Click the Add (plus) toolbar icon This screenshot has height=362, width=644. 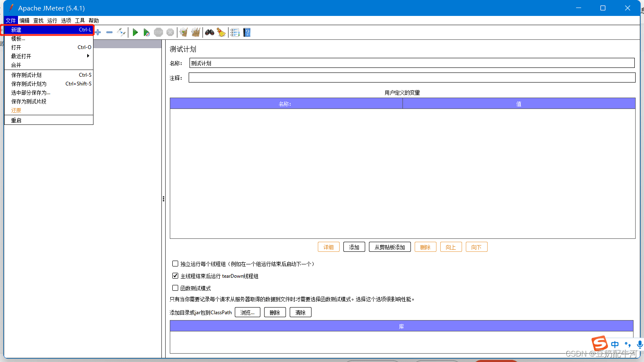click(98, 32)
